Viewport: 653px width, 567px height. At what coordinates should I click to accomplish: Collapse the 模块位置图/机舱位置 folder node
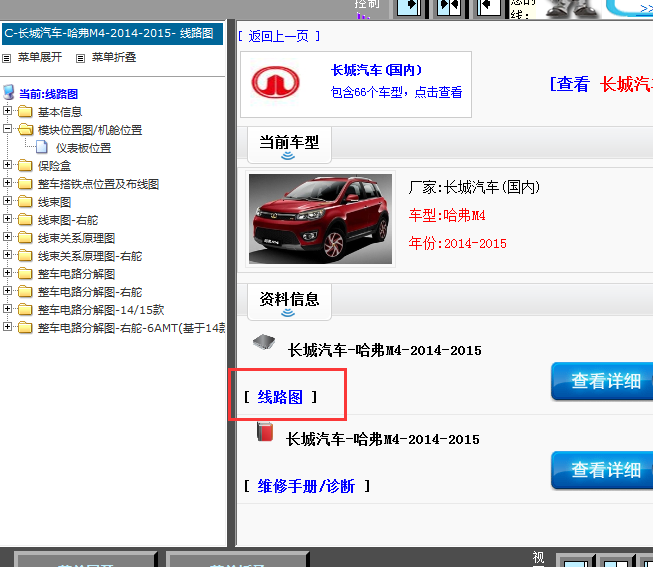tap(7, 129)
